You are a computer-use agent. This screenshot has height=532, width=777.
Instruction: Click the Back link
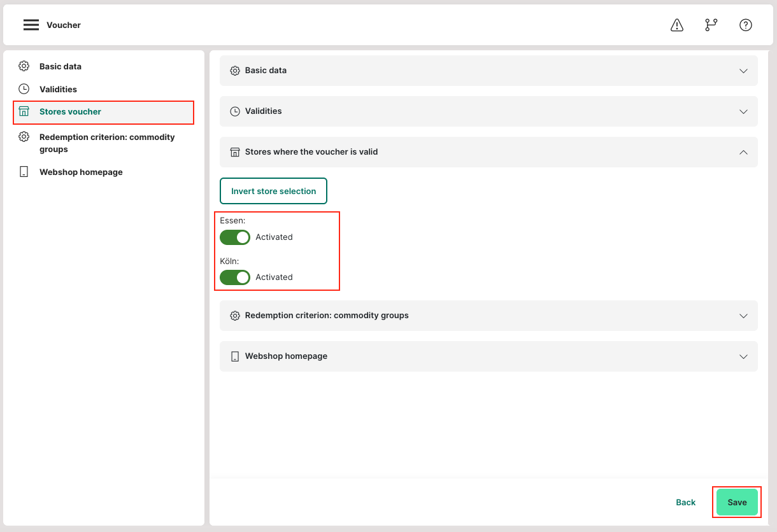click(685, 502)
